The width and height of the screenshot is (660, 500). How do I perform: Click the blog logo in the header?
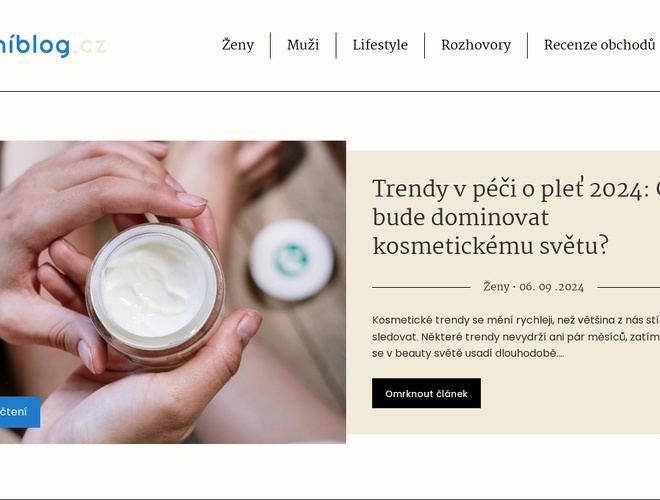click(53, 45)
